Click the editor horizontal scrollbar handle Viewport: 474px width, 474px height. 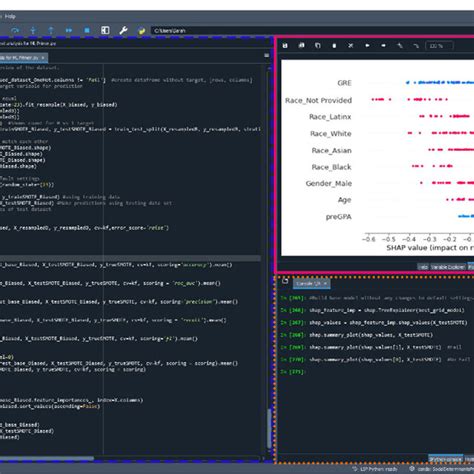pos(47,458)
